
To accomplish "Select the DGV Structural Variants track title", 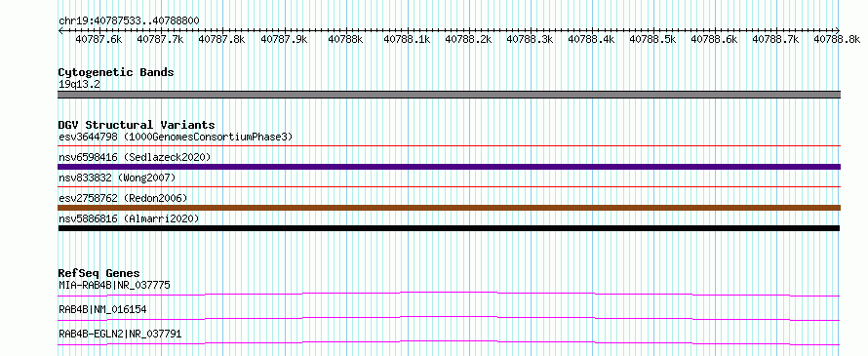I will click(137, 125).
